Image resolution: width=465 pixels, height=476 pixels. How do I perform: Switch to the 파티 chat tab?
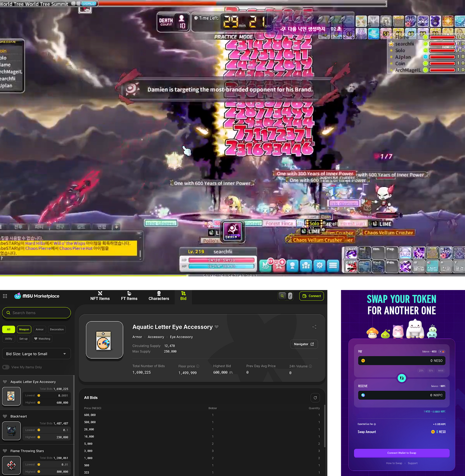click(39, 227)
